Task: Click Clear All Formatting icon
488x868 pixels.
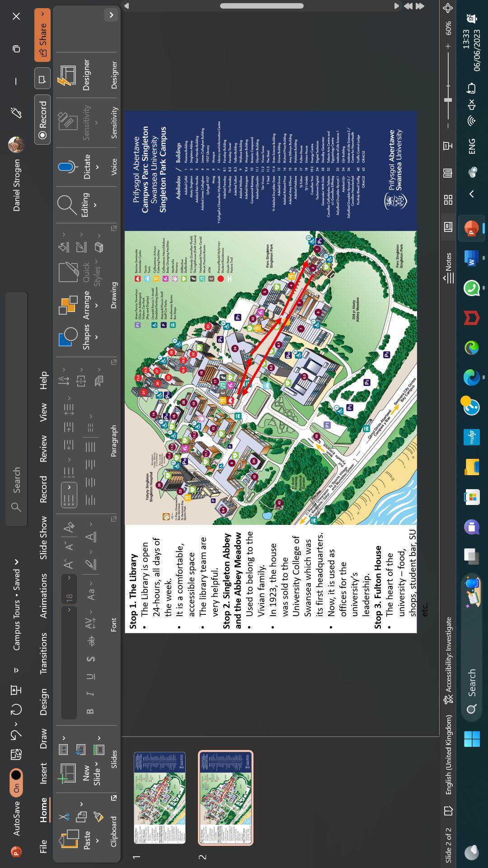Action: tap(69, 527)
